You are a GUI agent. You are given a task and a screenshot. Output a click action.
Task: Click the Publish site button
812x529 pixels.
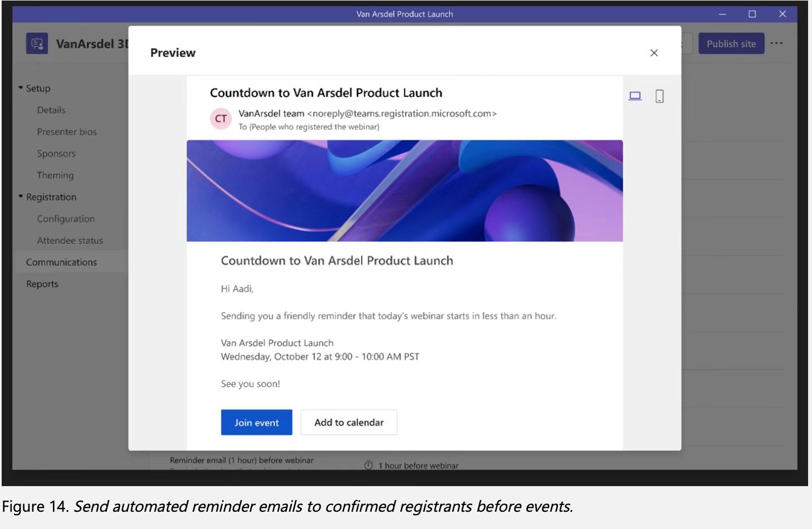coord(731,43)
